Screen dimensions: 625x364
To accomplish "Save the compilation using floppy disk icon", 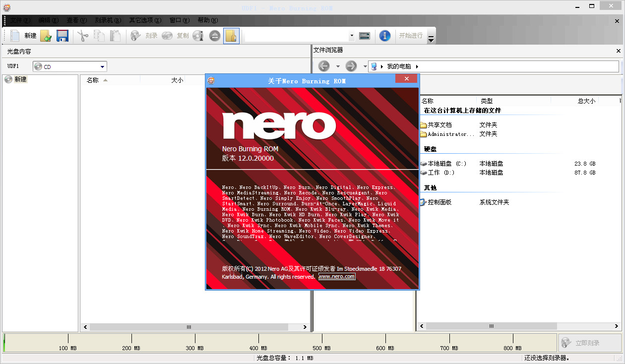I will coord(62,35).
